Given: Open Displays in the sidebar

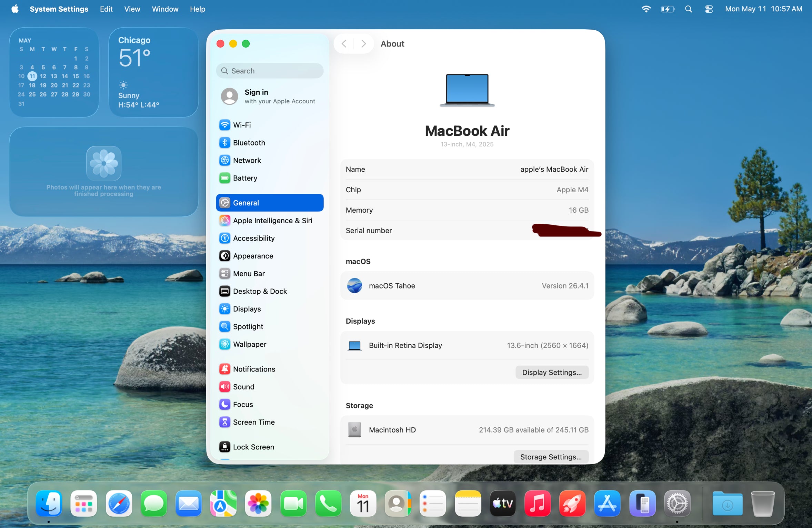Looking at the screenshot, I should point(270,309).
